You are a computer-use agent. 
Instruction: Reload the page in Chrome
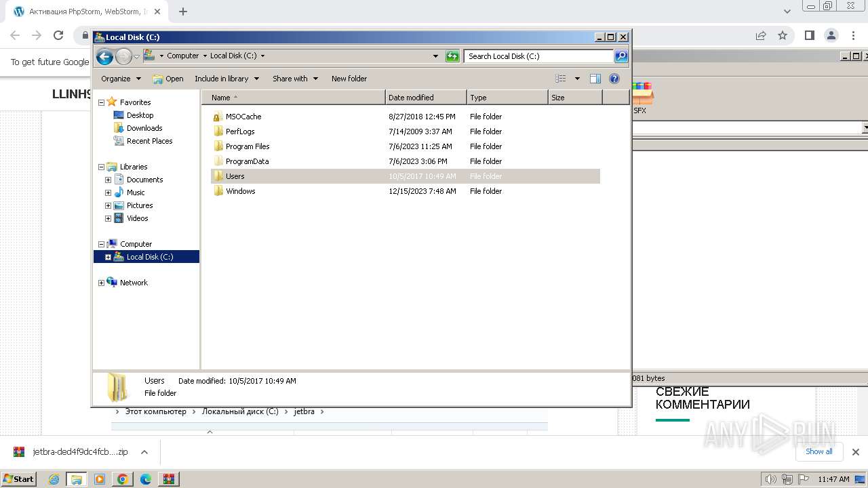[58, 35]
